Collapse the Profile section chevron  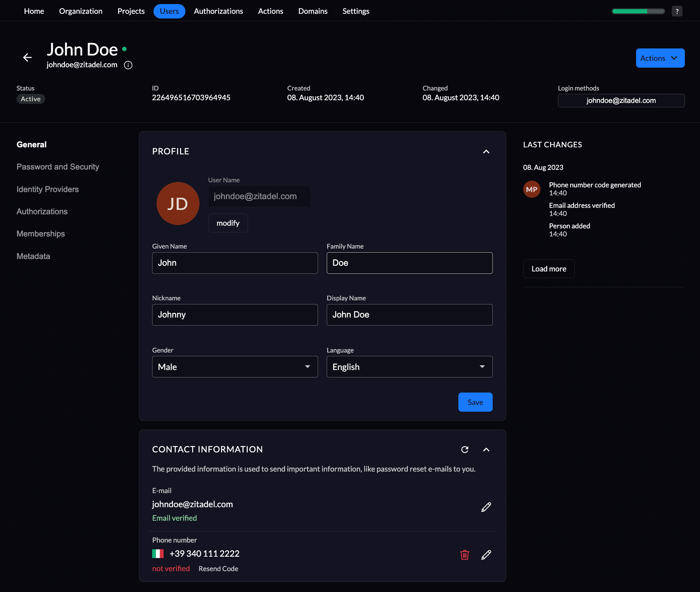click(x=486, y=151)
